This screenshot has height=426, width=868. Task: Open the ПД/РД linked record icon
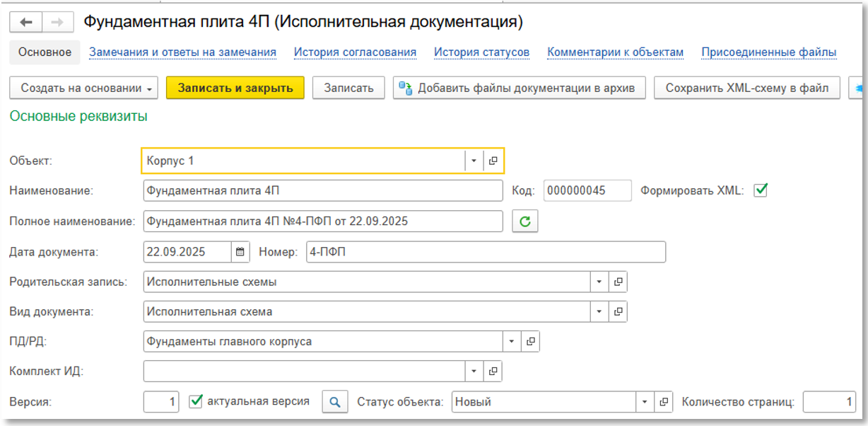coord(530,342)
